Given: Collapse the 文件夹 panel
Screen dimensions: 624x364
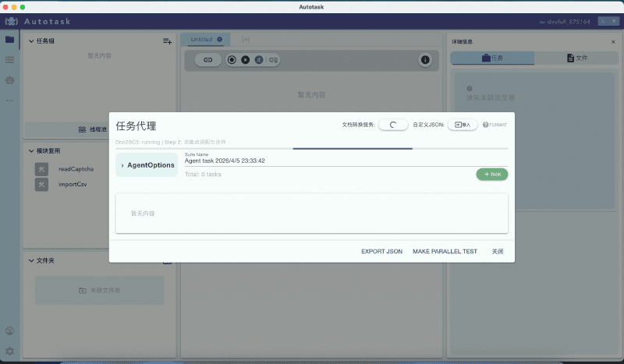Looking at the screenshot, I should click(31, 260).
